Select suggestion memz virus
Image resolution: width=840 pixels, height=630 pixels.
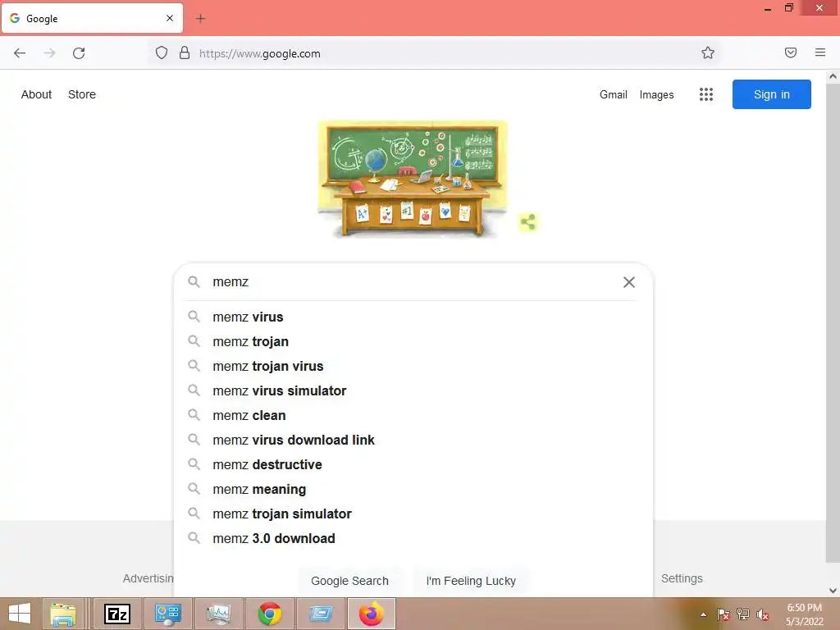(413, 317)
